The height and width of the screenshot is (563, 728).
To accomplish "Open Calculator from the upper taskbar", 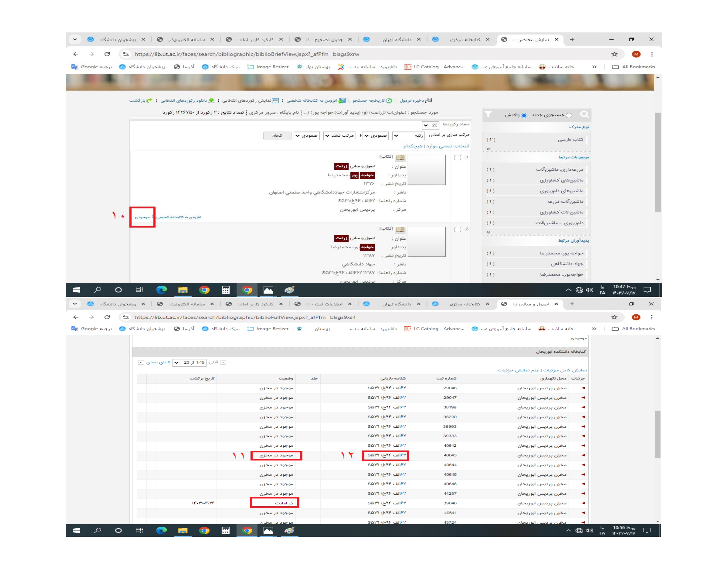I will (226, 290).
